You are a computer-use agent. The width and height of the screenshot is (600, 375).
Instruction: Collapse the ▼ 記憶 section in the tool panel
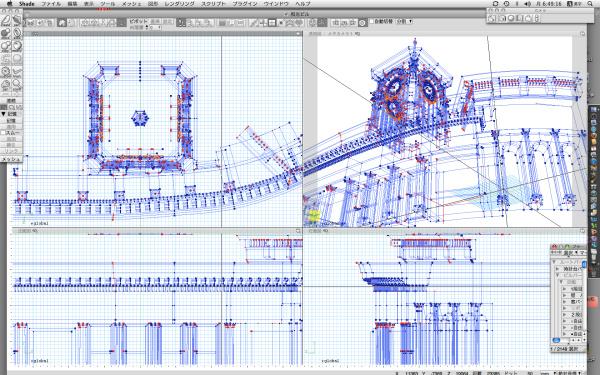click(x=3, y=114)
